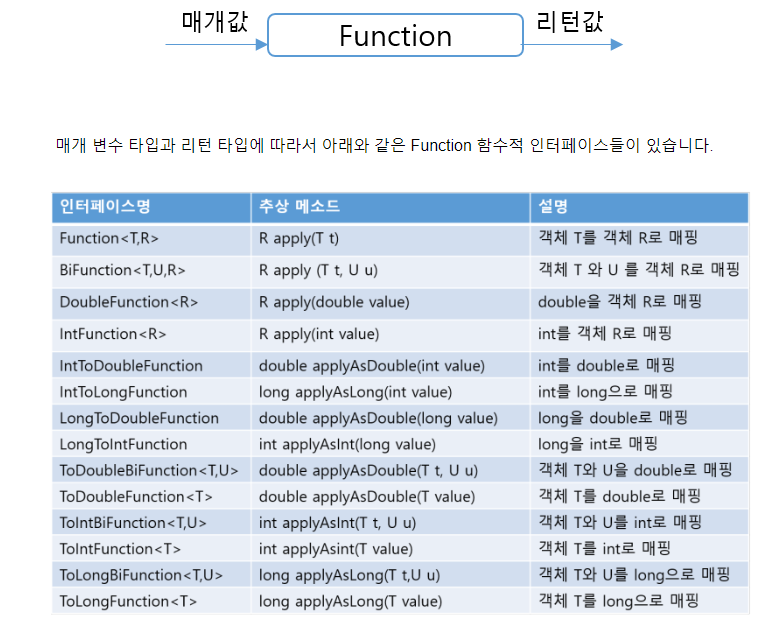The width and height of the screenshot is (763, 625).
Task: Click description 객체 T와 U을 double로 매핑
Action: pyautogui.click(x=639, y=470)
